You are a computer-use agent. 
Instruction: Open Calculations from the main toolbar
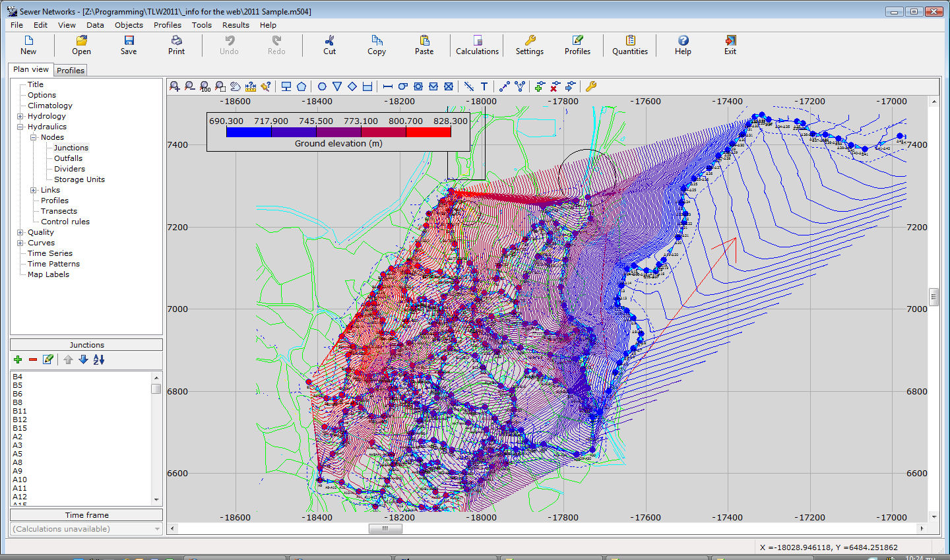tap(477, 45)
